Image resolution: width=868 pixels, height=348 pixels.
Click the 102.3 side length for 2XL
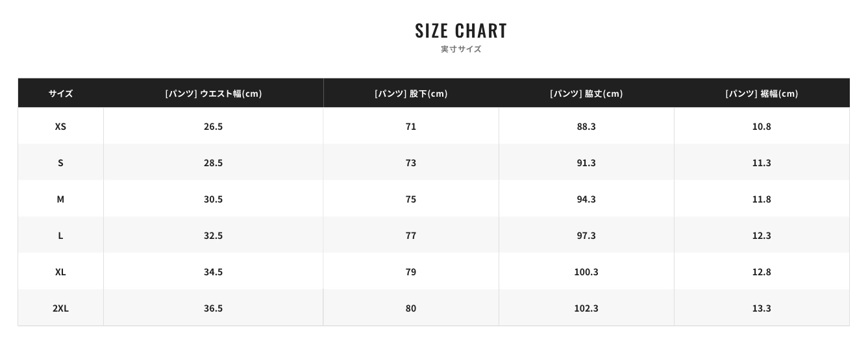pyautogui.click(x=586, y=308)
